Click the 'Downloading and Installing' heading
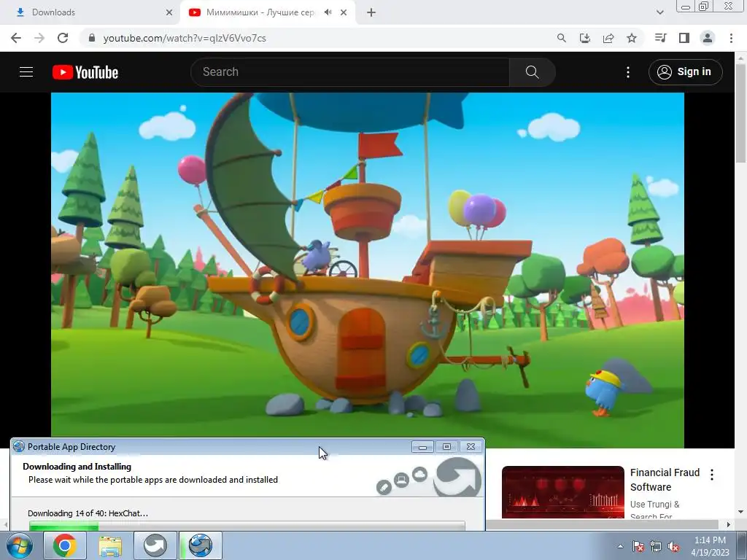Screen dimensions: 747x560 coord(77,467)
